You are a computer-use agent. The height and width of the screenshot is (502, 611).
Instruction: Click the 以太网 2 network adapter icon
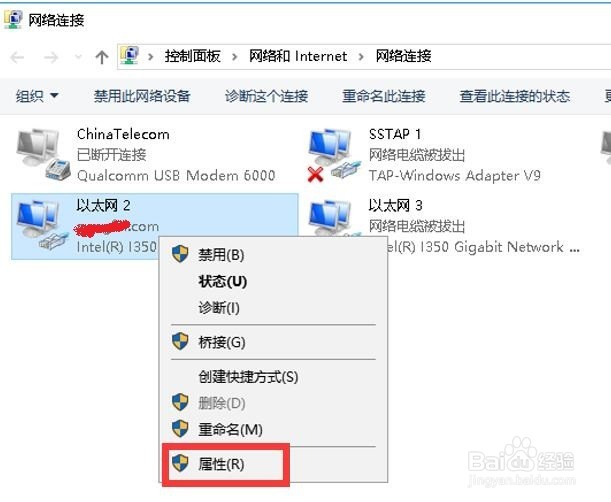(x=43, y=224)
